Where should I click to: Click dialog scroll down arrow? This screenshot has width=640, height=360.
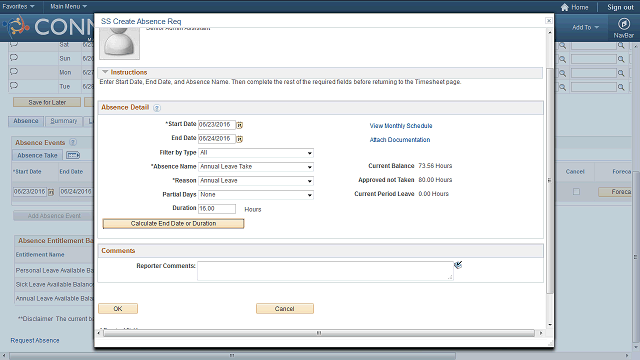550,325
